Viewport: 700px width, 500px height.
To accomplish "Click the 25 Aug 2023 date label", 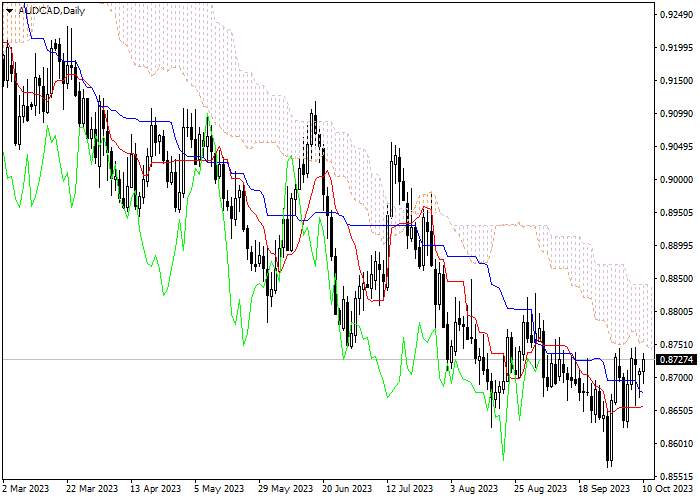I will tap(540, 488).
